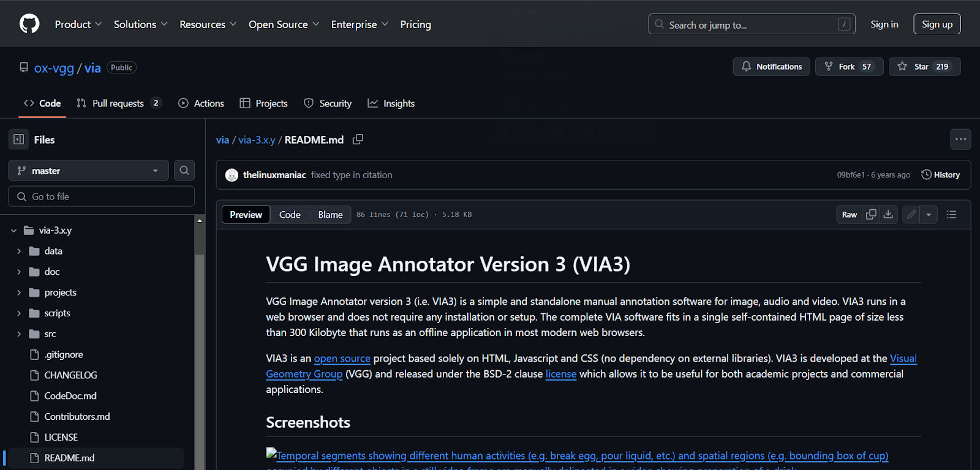Click the pencil edit file icon

tap(911, 214)
